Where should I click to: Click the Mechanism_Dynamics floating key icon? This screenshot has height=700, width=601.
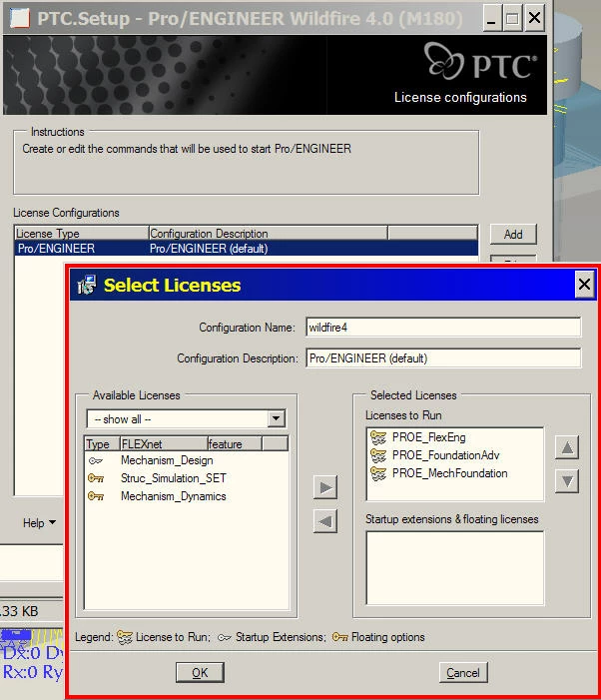coord(96,496)
